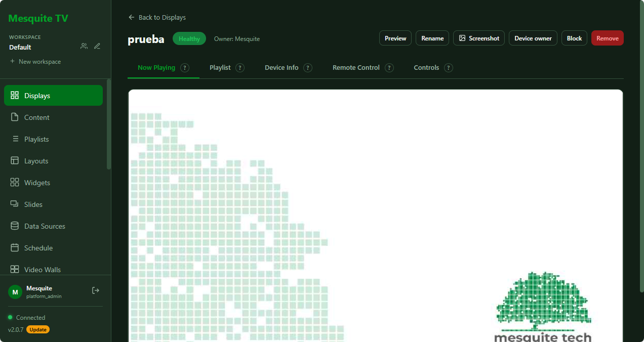
Task: Click the sidebar navigation scrollbar
Action: (x=108, y=124)
